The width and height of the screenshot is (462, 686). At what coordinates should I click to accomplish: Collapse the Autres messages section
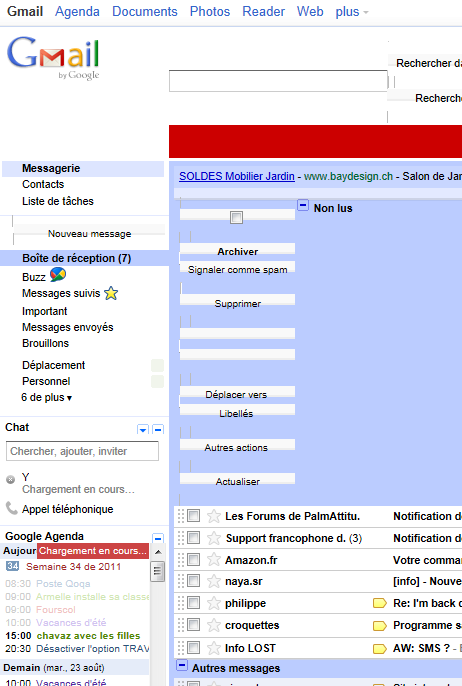182,665
